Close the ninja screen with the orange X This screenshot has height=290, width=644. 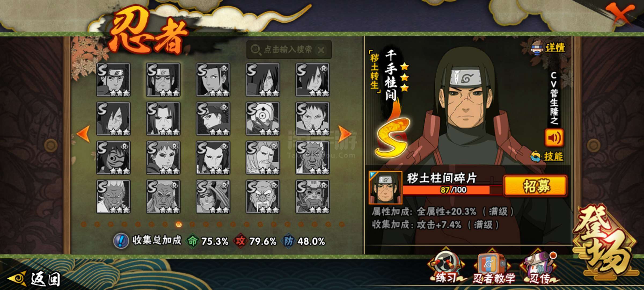tap(621, 15)
